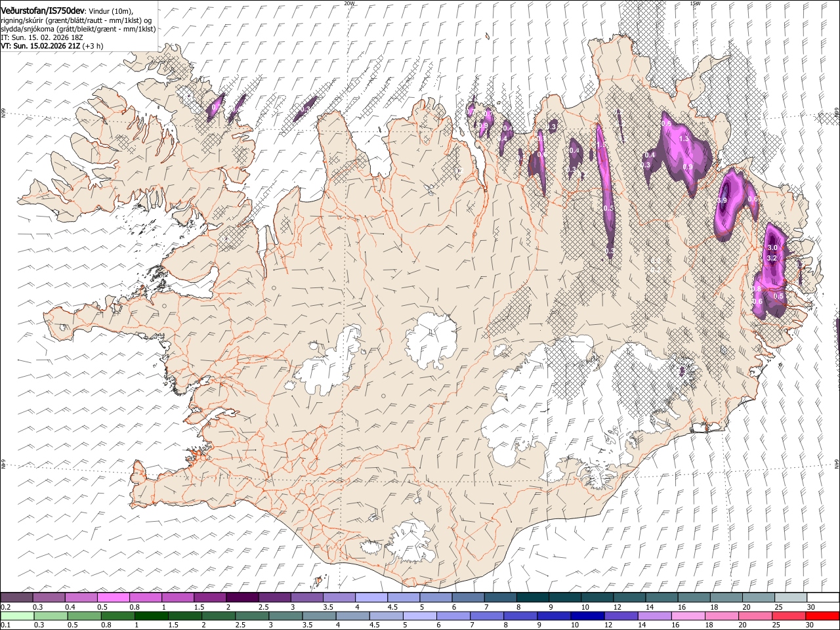Screen dimensions: 840x630
Task: Click the 1.3 label in magenta snow patch
Action: click(x=684, y=139)
